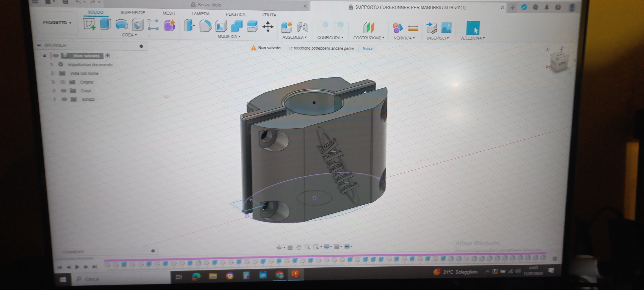Viewport: 644px width, 290px height.
Task: Toggle visibility of the root component
Action: pos(55,56)
